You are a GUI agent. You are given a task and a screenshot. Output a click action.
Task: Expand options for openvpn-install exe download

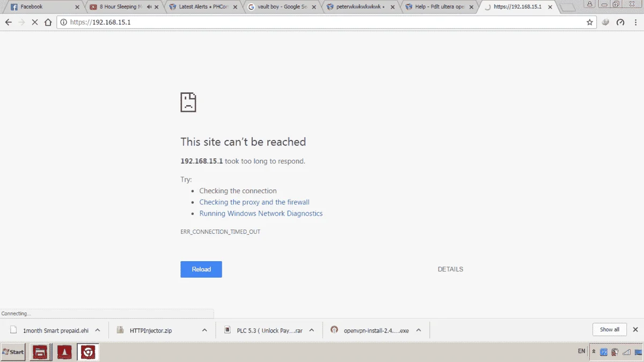(419, 330)
